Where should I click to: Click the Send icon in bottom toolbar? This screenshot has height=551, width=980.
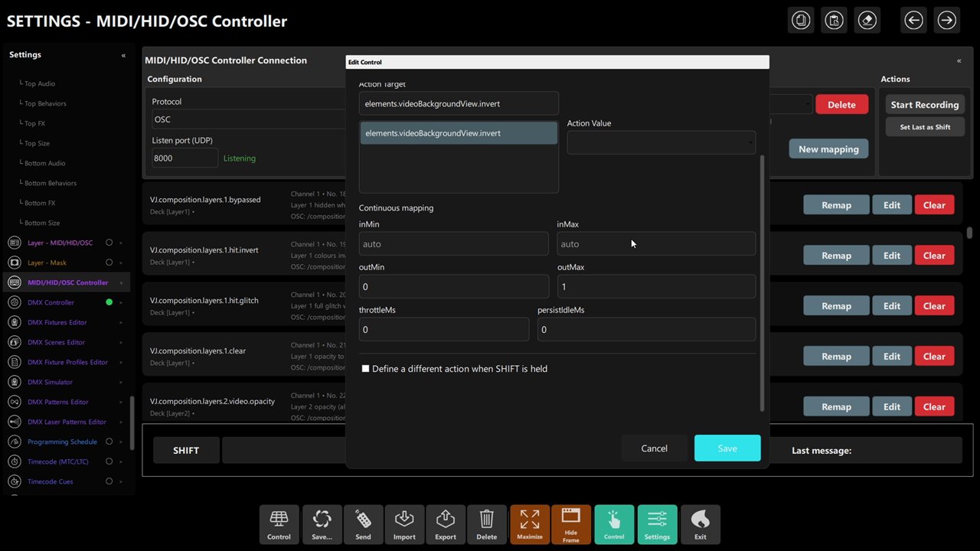pos(363,524)
